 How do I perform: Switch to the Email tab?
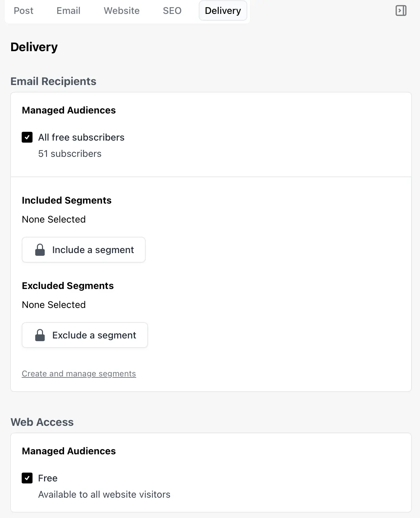point(68,11)
